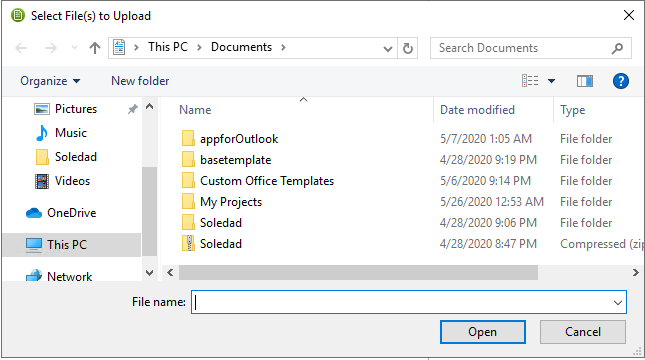Open the address bar history dropdown
Viewport: 645px width, 360px height.
[x=387, y=49]
